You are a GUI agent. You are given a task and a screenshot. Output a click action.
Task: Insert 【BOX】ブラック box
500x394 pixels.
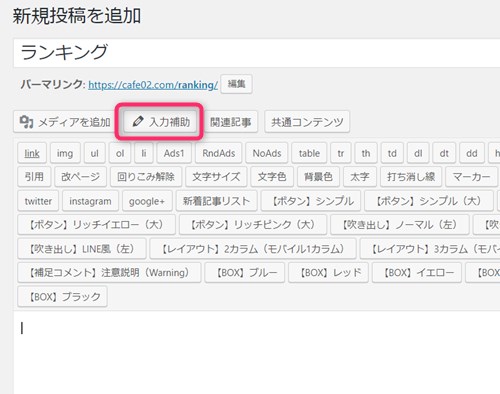(x=62, y=296)
